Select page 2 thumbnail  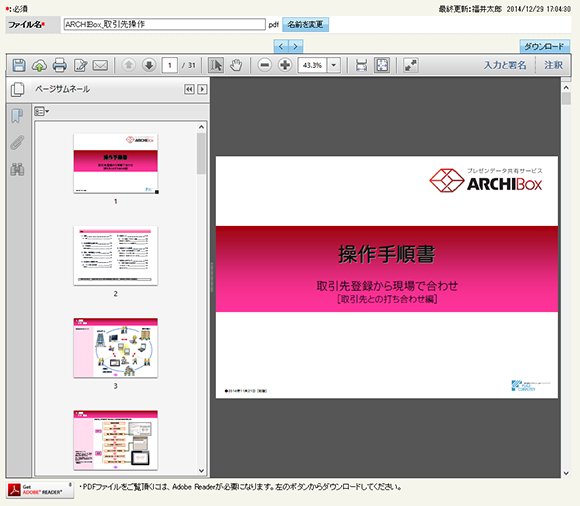click(x=116, y=256)
